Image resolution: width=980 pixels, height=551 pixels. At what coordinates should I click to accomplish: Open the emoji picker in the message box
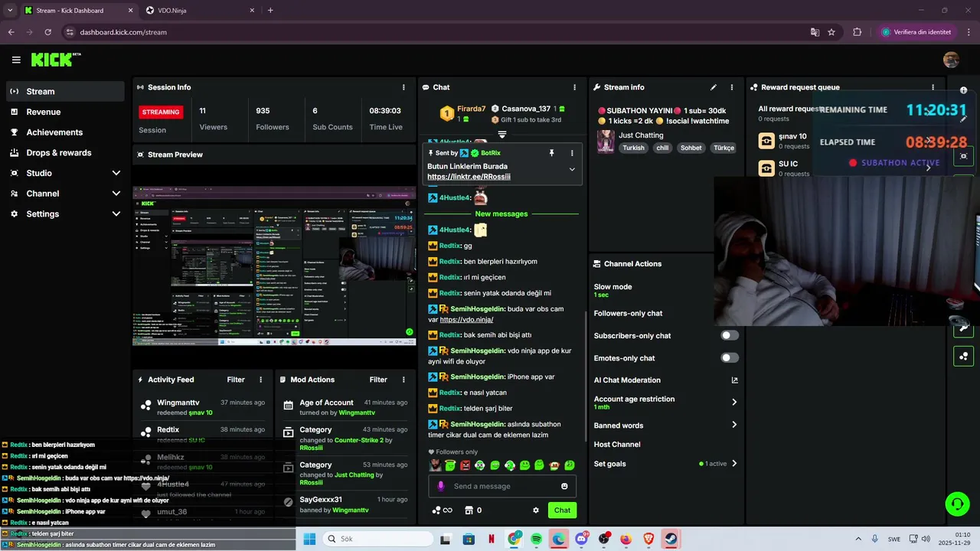(x=564, y=486)
